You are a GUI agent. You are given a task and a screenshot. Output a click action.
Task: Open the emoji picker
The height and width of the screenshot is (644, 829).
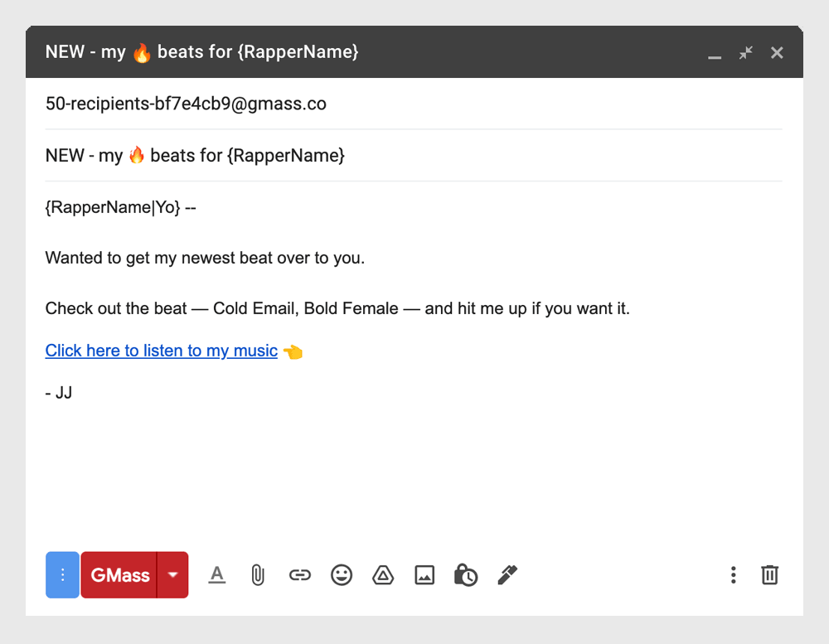342,574
